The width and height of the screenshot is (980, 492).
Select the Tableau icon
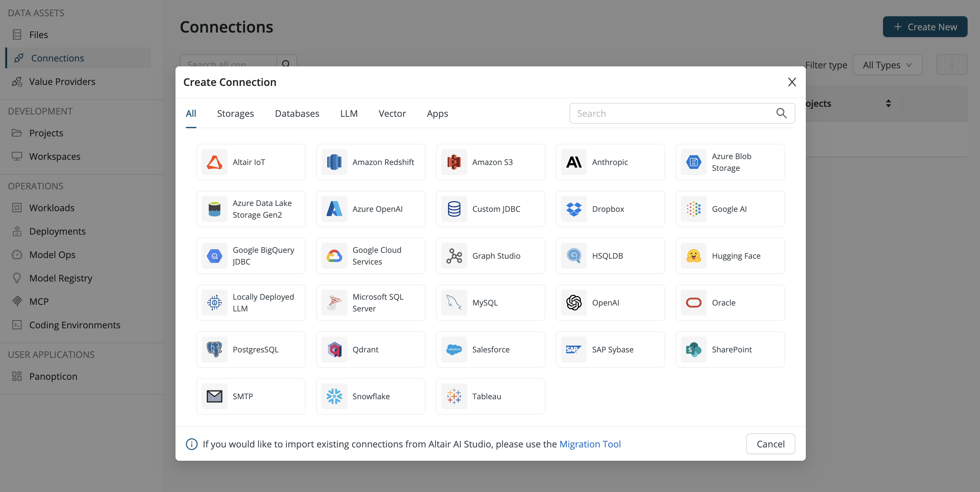coord(454,396)
